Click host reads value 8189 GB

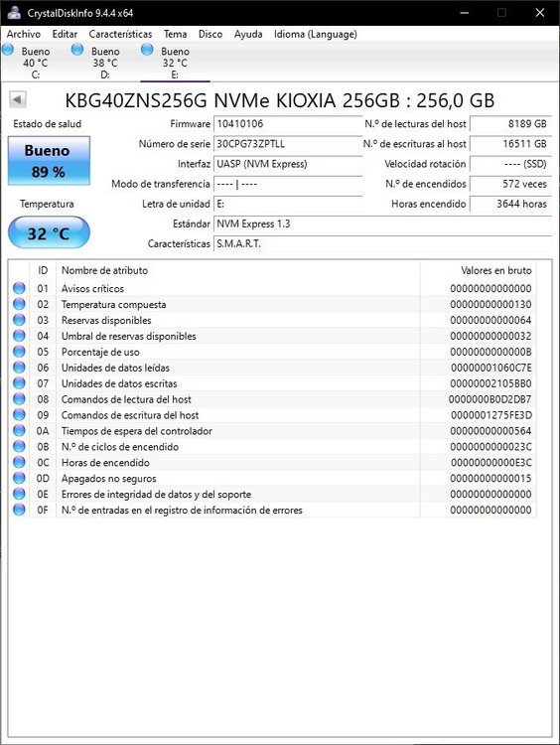[x=510, y=124]
